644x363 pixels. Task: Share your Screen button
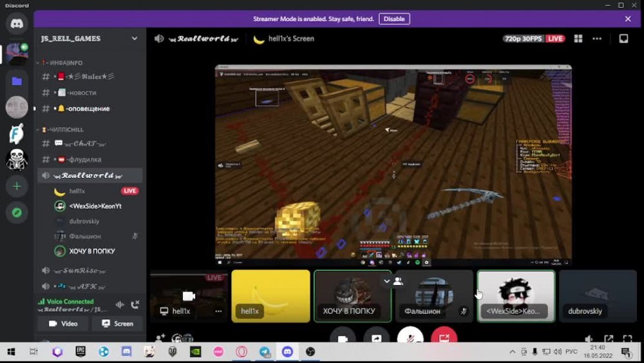[117, 324]
